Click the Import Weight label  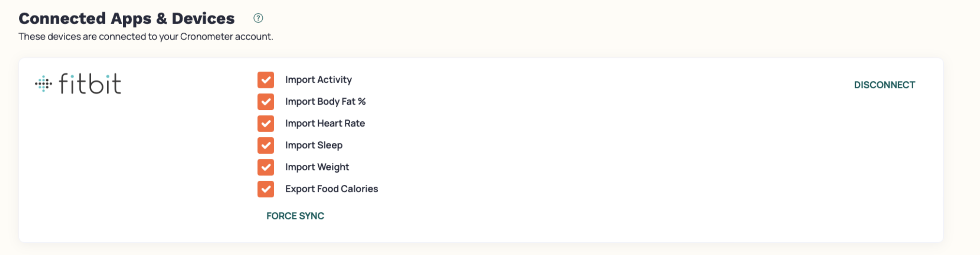pos(317,167)
